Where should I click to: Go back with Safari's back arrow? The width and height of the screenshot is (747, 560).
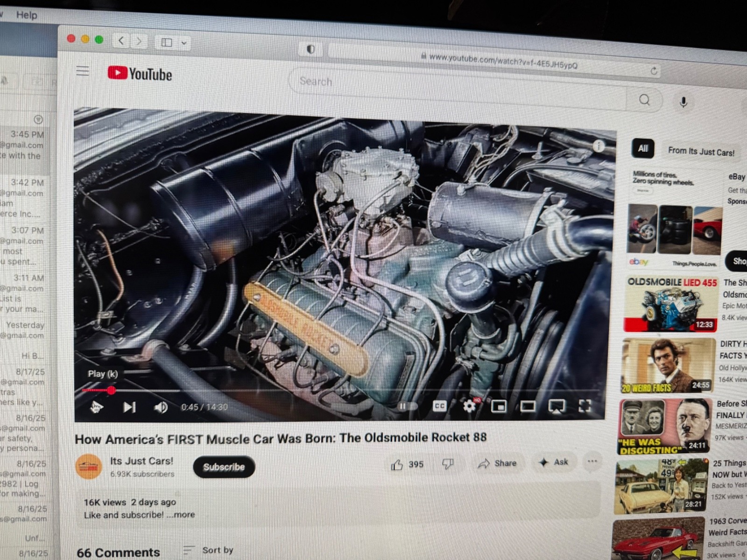(121, 41)
